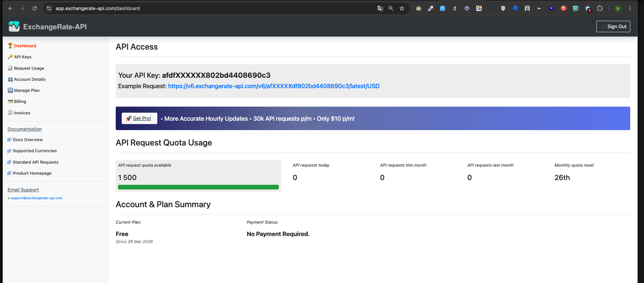Image resolution: width=644 pixels, height=283 pixels.
Task: Click the Monthly quota reset value 26th
Action: pos(562,178)
